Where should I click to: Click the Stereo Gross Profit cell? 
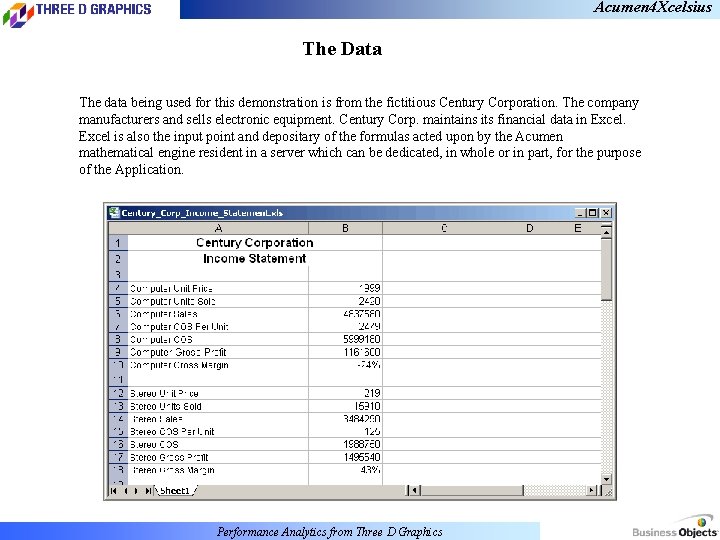218,457
